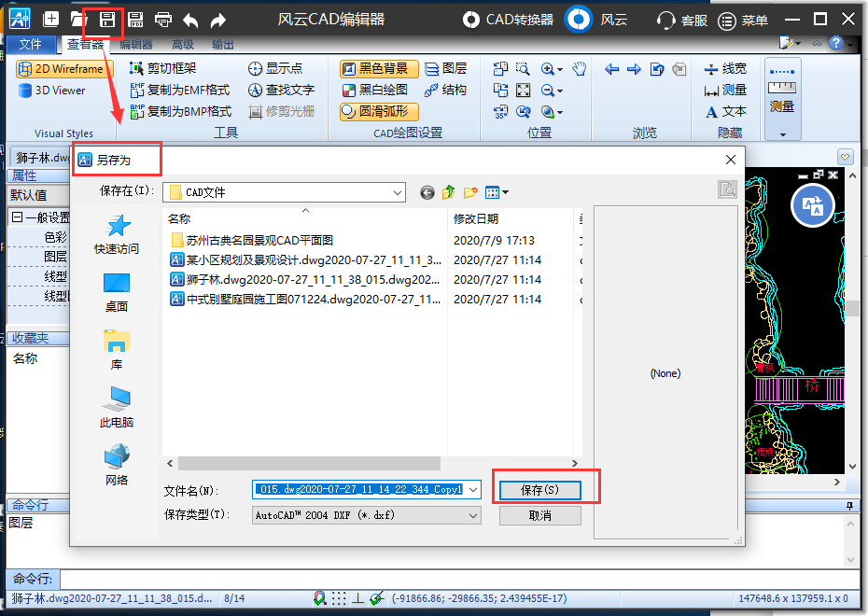Click 查找文字 tool
Image resolution: width=868 pixels, height=616 pixels.
281,90
